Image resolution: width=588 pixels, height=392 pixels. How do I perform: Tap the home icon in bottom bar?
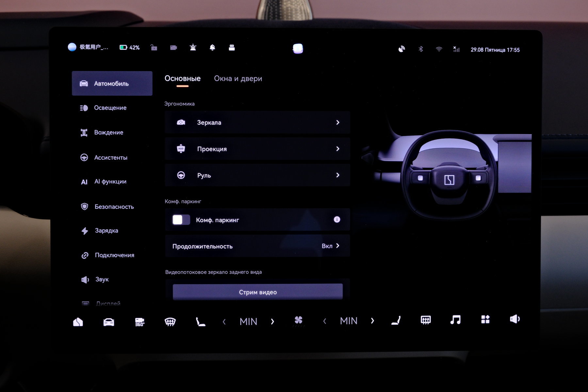tap(78, 322)
